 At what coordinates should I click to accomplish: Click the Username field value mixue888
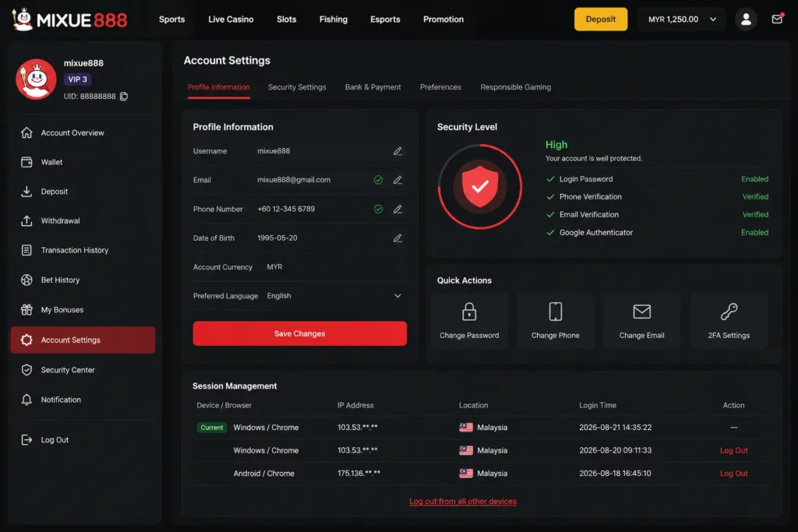click(274, 151)
